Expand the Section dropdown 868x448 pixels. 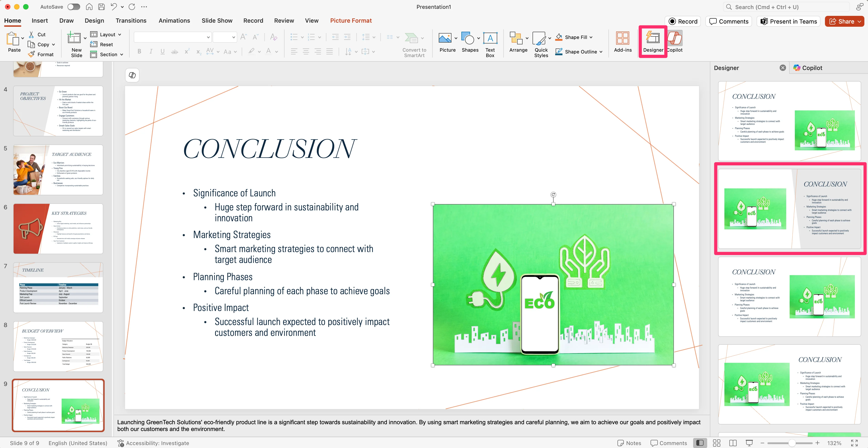[x=121, y=54]
